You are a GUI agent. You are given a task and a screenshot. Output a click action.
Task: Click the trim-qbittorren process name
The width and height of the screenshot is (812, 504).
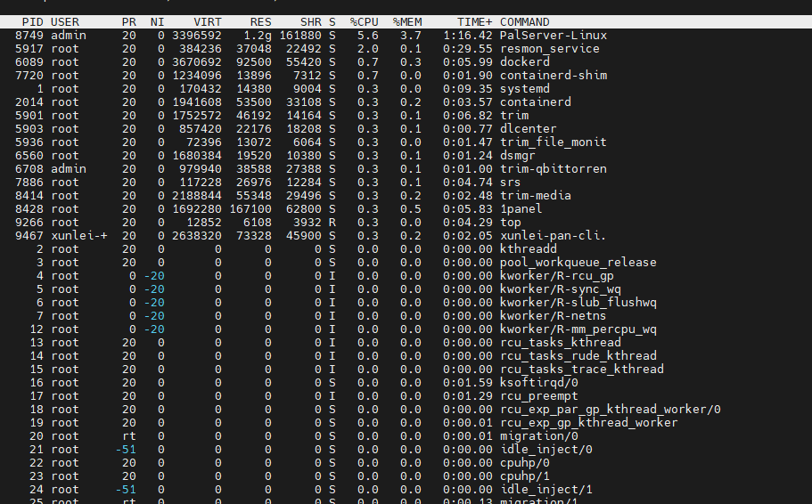click(x=554, y=169)
